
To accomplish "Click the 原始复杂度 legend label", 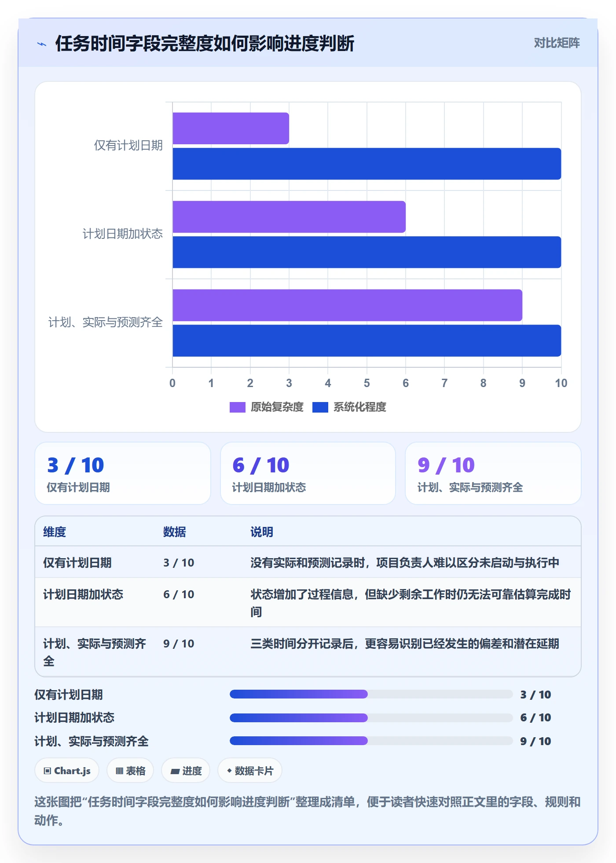I will click(x=277, y=407).
